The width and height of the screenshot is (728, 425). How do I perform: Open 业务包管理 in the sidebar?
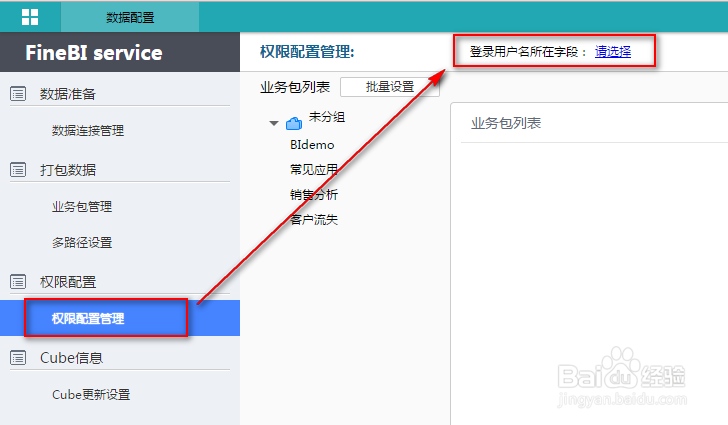[x=82, y=206]
